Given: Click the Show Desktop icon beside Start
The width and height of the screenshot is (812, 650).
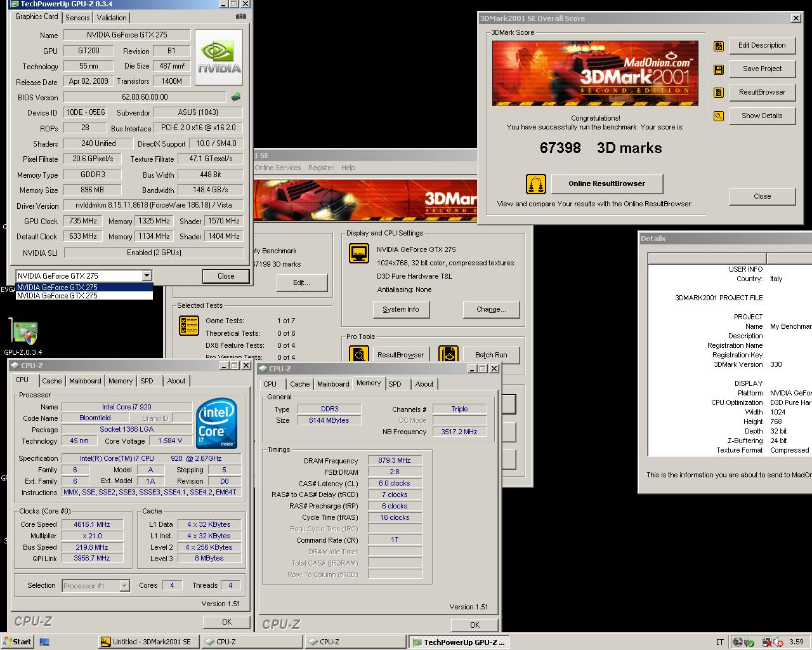Looking at the screenshot, I should 44,642.
